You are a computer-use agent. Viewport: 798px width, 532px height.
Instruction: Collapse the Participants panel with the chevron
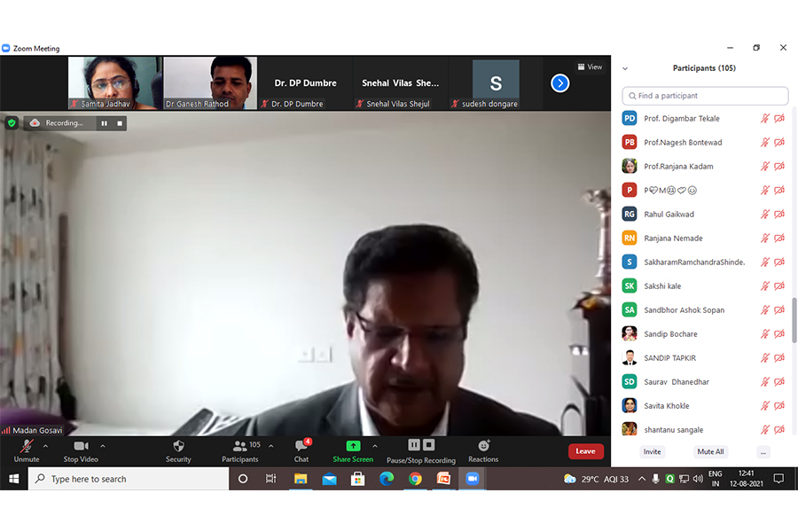point(625,67)
